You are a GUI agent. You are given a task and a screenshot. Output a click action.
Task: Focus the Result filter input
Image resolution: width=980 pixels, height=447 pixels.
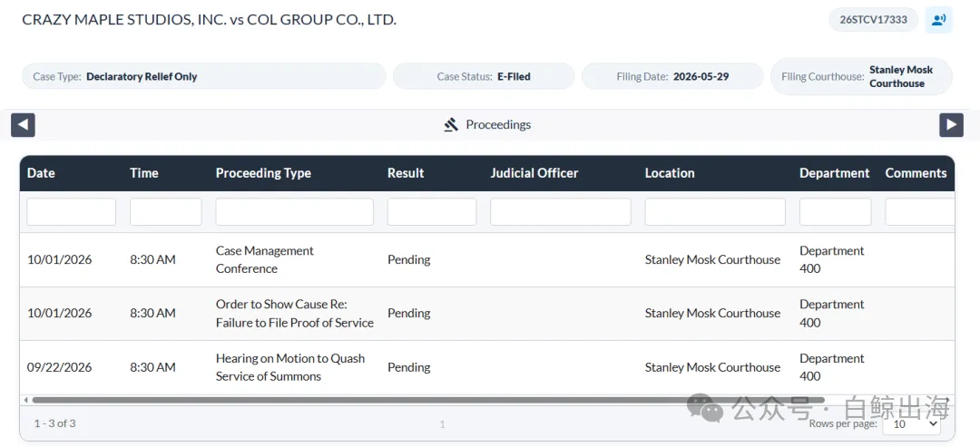pos(432,211)
